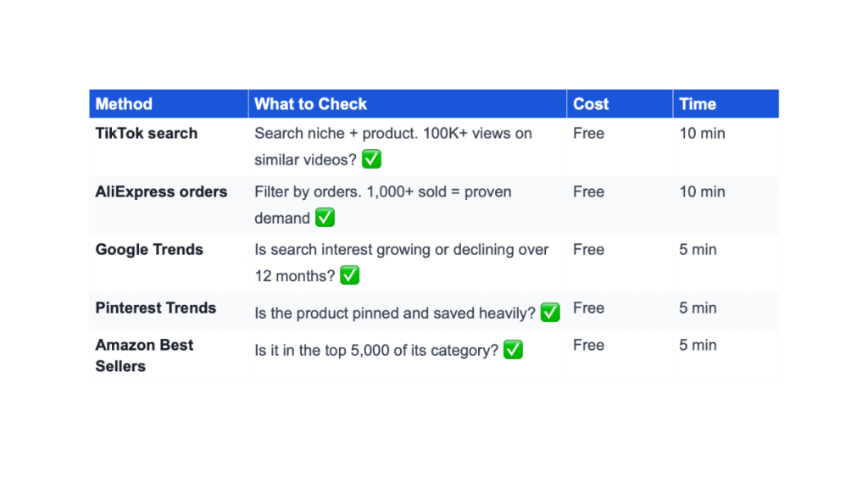Click the Cost column header
Viewport: 868px width, 488px height.
[x=591, y=104]
